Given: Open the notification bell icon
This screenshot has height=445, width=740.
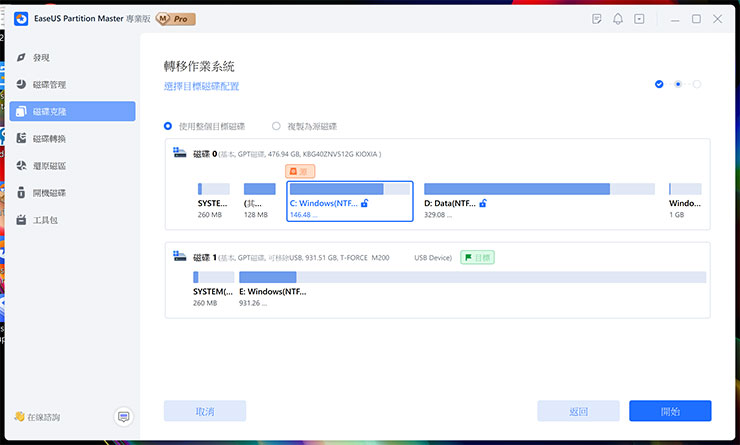Looking at the screenshot, I should click(x=618, y=19).
